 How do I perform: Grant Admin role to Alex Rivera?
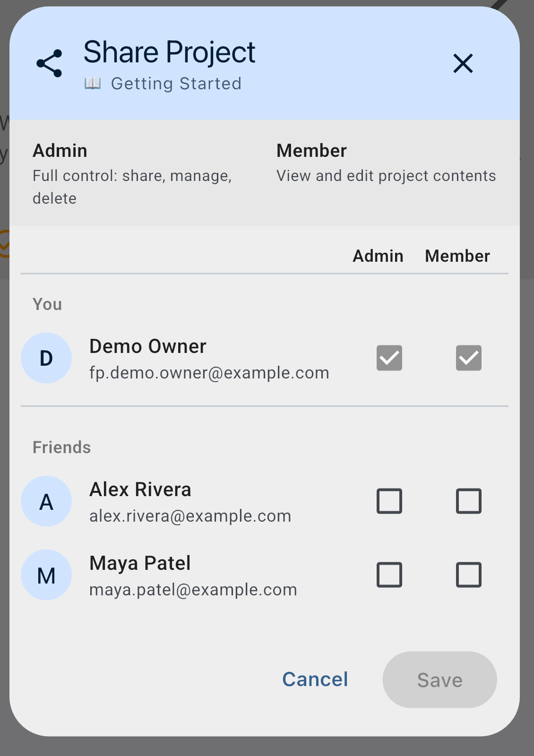coord(389,501)
